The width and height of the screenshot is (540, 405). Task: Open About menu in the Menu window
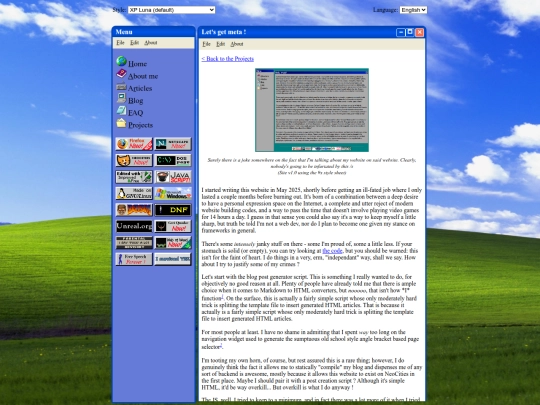click(x=150, y=43)
